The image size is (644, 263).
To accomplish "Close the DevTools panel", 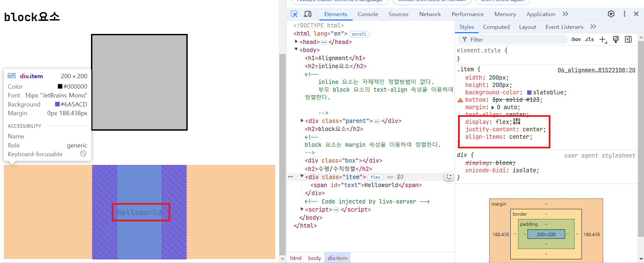I will (636, 14).
